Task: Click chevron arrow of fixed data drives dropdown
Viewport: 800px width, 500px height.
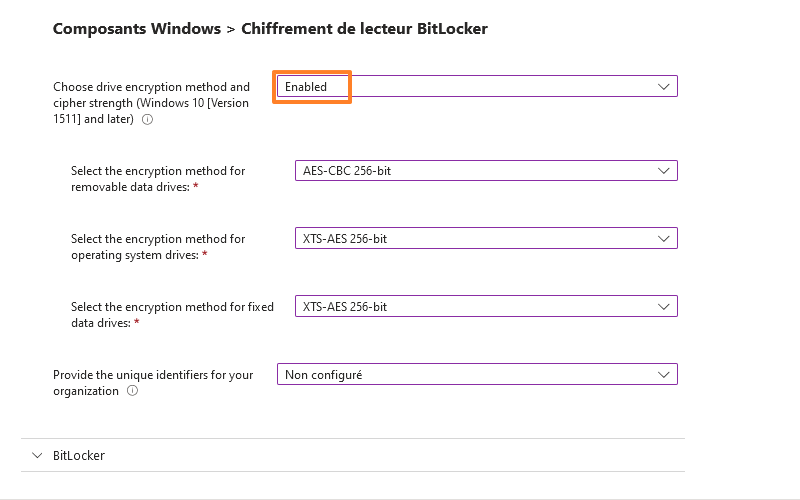Action: coord(664,307)
